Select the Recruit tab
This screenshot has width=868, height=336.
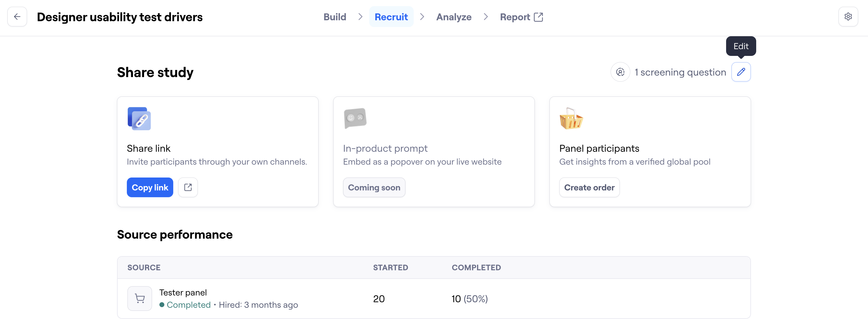391,17
